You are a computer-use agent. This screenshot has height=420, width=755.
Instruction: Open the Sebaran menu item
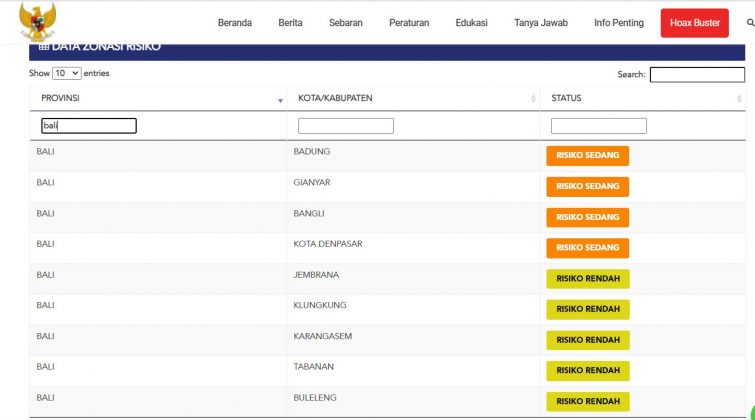pyautogui.click(x=345, y=23)
